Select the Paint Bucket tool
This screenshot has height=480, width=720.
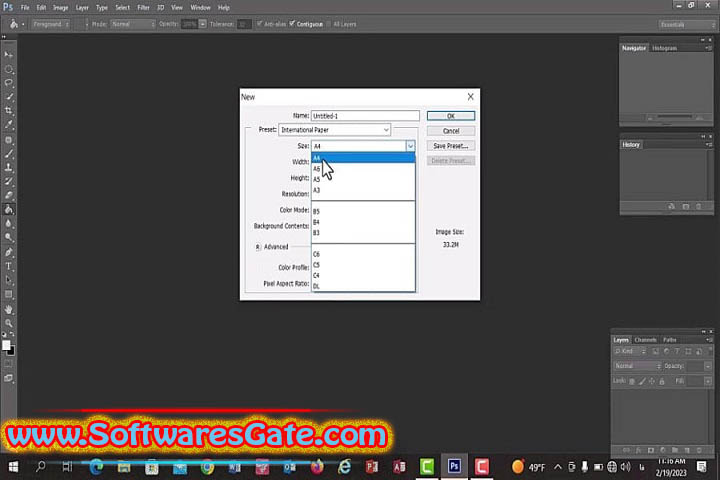click(8, 209)
